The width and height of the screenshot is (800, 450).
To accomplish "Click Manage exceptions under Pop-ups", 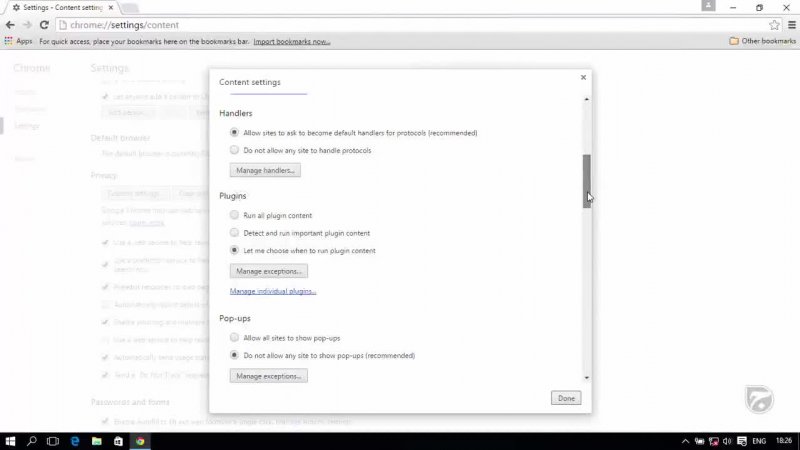I will (x=268, y=376).
